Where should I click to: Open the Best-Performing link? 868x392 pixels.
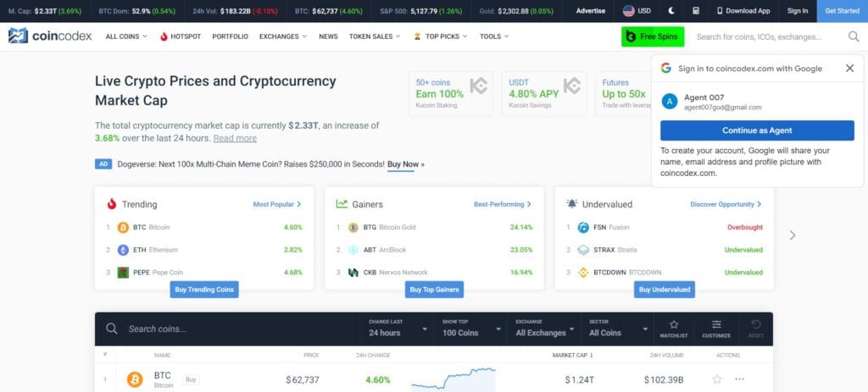pyautogui.click(x=503, y=204)
